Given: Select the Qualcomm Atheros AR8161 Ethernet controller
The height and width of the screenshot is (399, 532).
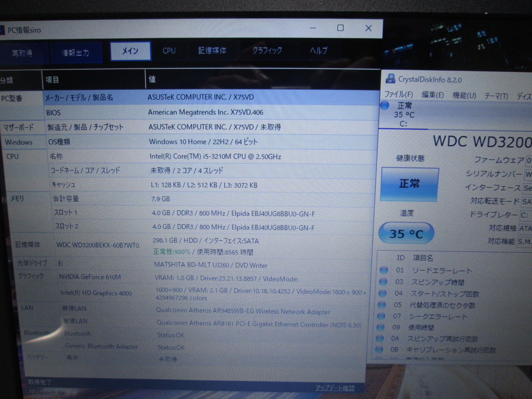Looking at the screenshot, I should [x=259, y=324].
